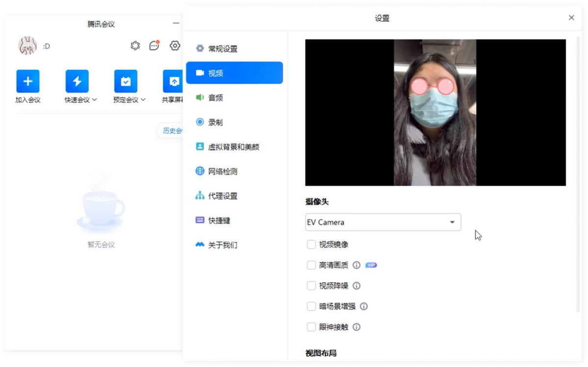The width and height of the screenshot is (588, 367).
Task: Enable the 视频镜像 checkbox
Action: click(x=311, y=244)
